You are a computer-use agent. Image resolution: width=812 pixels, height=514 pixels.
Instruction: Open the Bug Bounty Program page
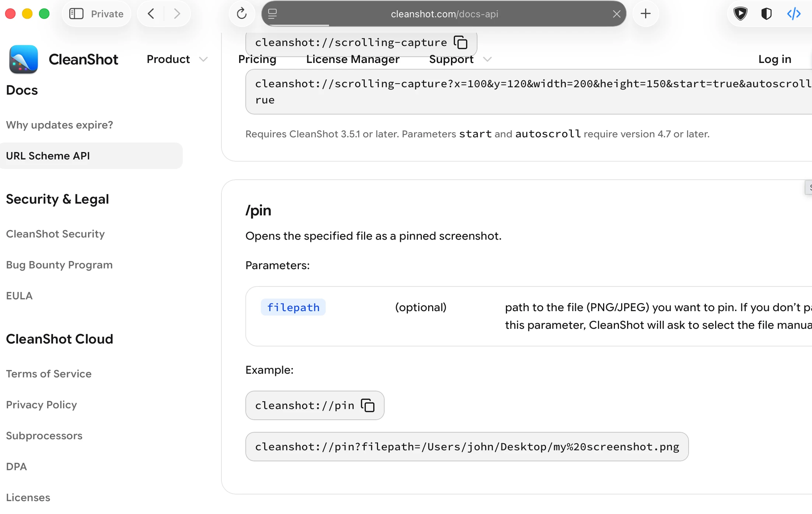[x=59, y=265]
